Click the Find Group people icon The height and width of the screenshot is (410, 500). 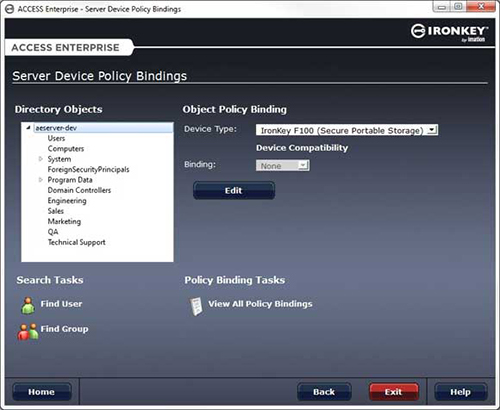(28, 331)
